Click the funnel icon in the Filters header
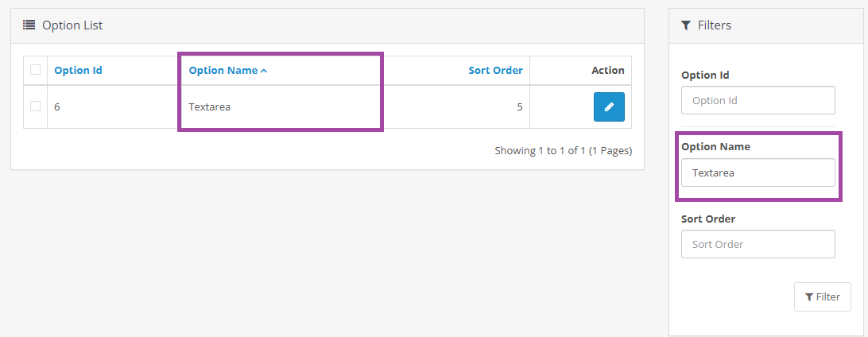 (x=686, y=25)
